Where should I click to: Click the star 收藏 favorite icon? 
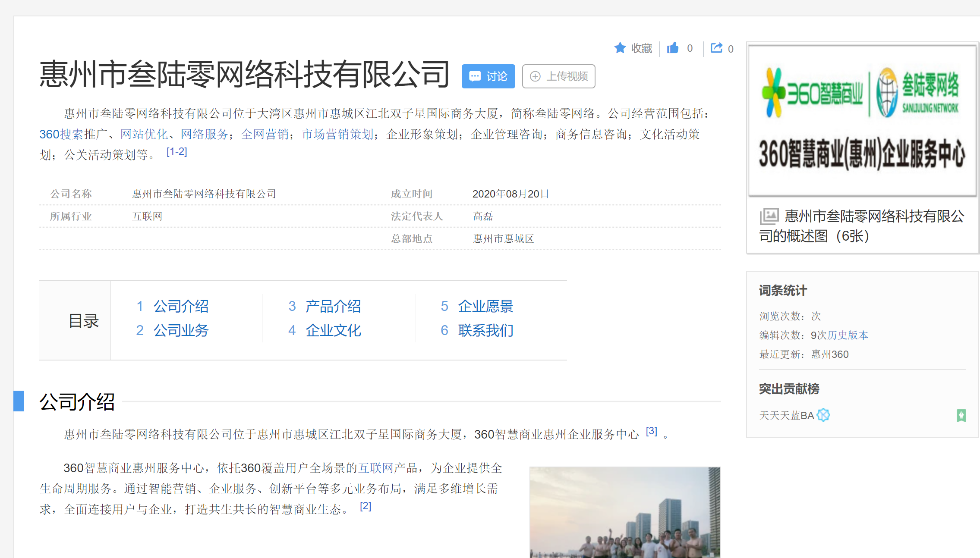click(620, 48)
